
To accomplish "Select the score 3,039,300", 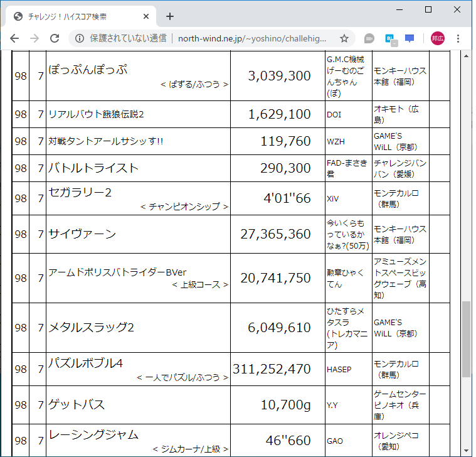I will [x=279, y=76].
